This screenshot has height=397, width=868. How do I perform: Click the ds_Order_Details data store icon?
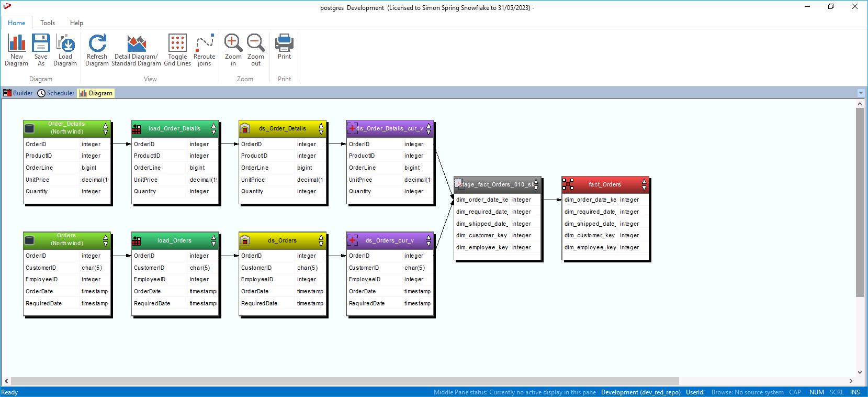point(245,128)
